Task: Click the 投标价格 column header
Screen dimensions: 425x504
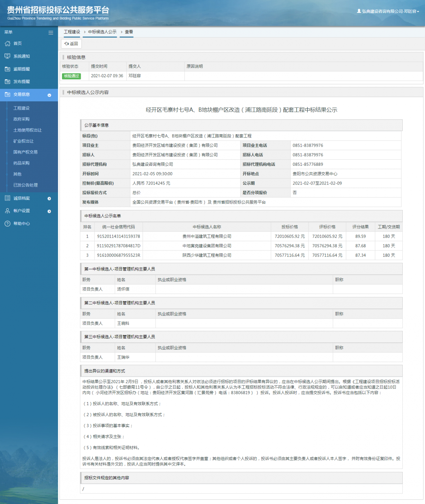Action: point(290,227)
